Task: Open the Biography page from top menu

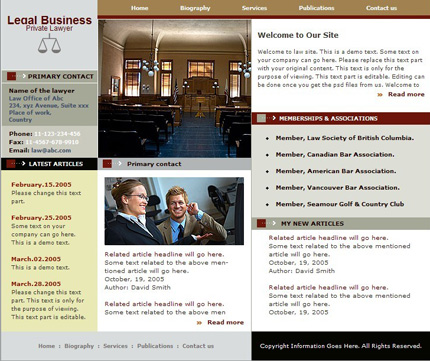Action: point(195,8)
